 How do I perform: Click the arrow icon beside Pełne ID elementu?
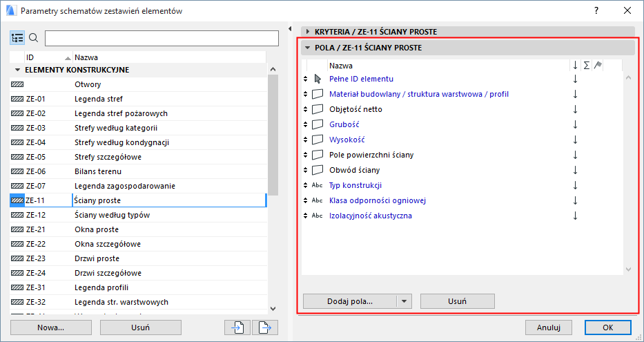pos(317,79)
